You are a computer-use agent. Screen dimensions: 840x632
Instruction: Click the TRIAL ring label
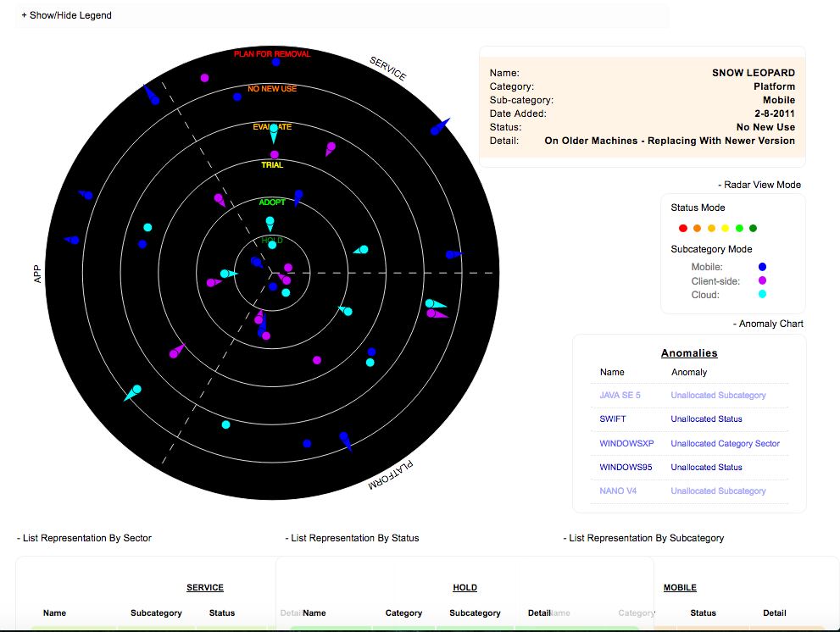coord(272,165)
